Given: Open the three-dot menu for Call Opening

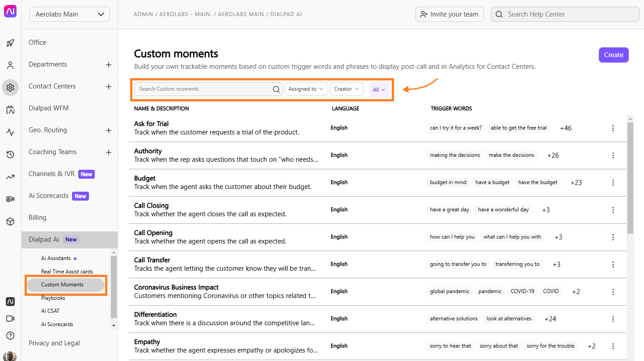Looking at the screenshot, I should click(613, 237).
